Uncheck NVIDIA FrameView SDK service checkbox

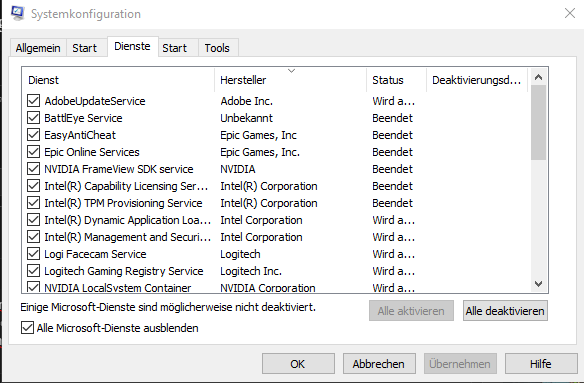point(34,169)
